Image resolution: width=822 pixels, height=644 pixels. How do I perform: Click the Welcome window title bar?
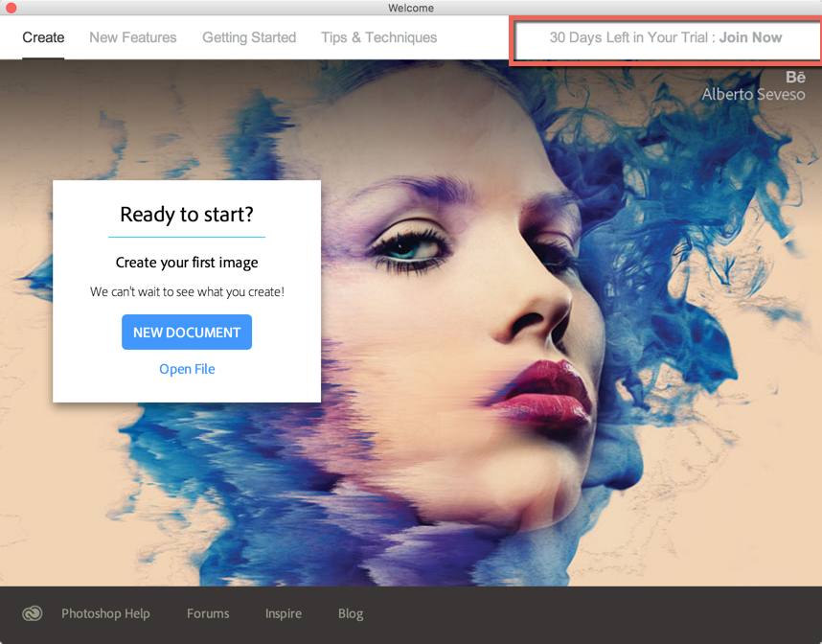411,8
